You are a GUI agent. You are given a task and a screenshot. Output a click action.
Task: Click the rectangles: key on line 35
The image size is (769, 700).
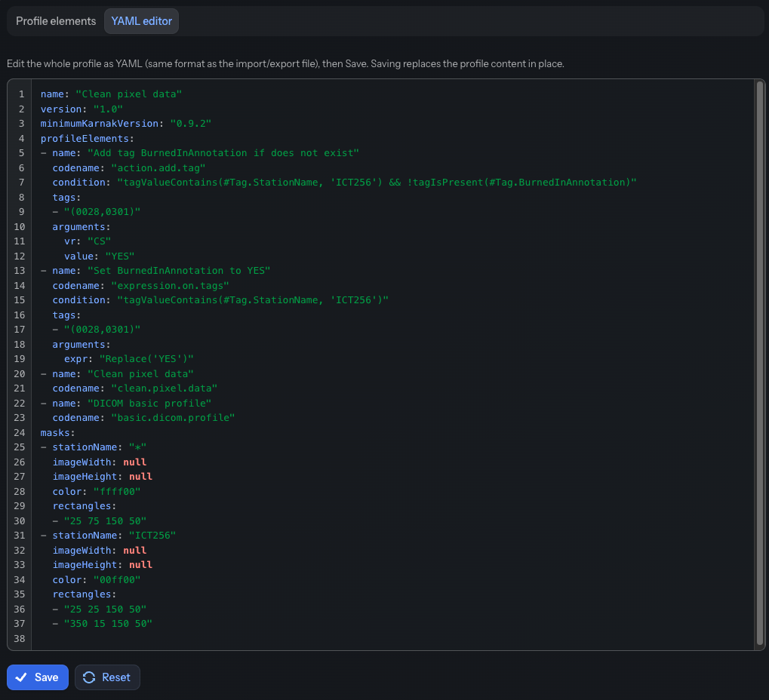point(85,594)
